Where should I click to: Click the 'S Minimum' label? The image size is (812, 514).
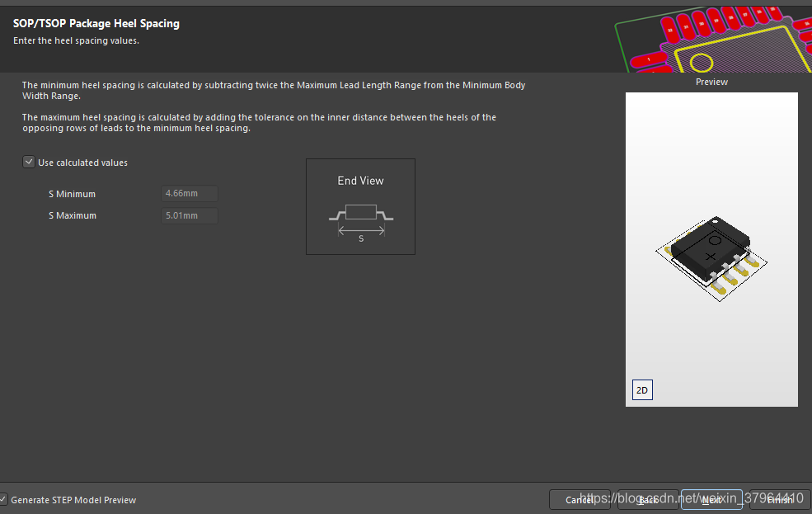tap(72, 194)
